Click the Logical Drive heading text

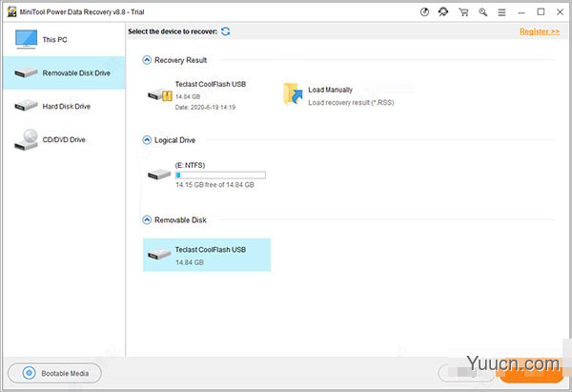174,140
